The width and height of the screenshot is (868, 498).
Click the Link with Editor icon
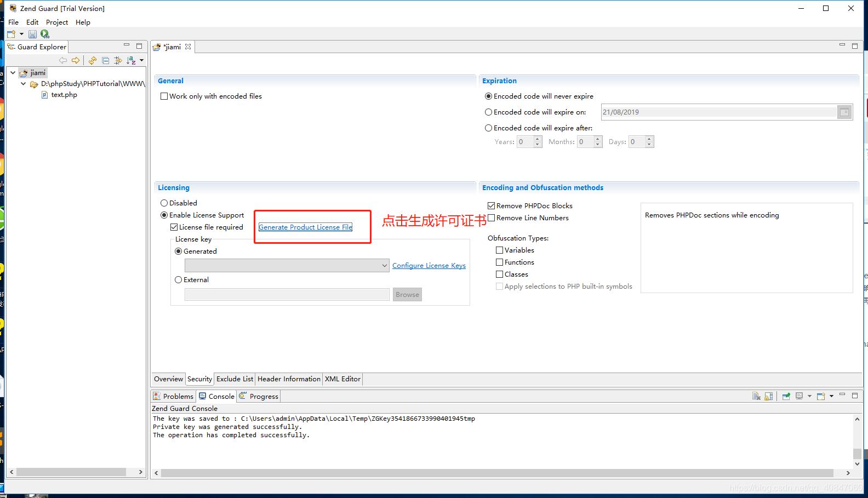(x=118, y=60)
